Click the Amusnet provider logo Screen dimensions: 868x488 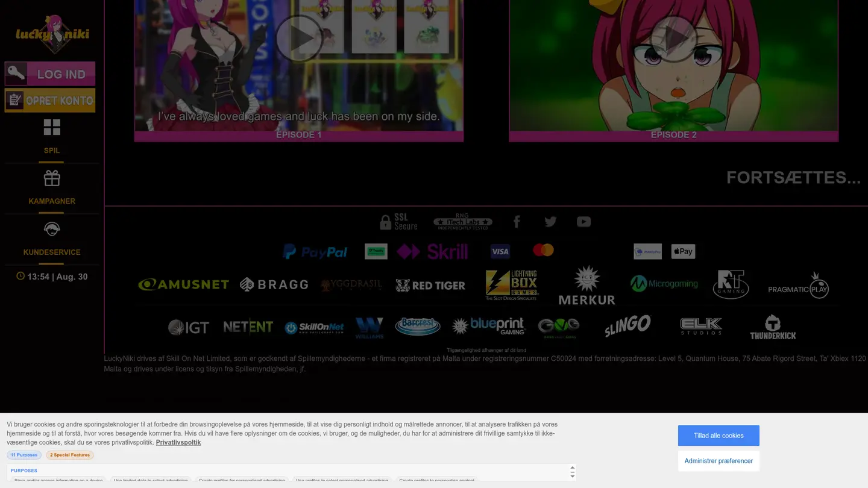183,284
